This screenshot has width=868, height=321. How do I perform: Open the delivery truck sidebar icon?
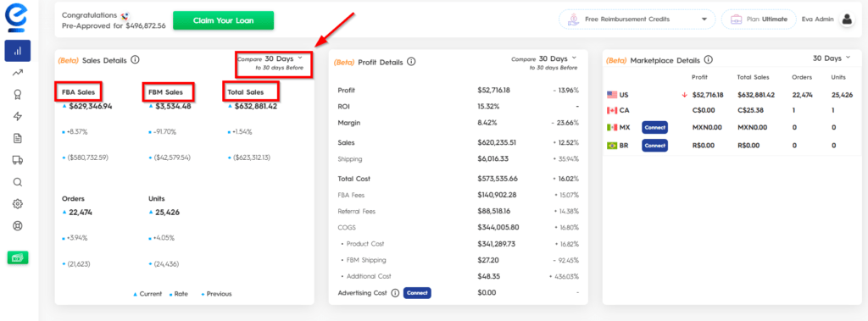point(17,160)
